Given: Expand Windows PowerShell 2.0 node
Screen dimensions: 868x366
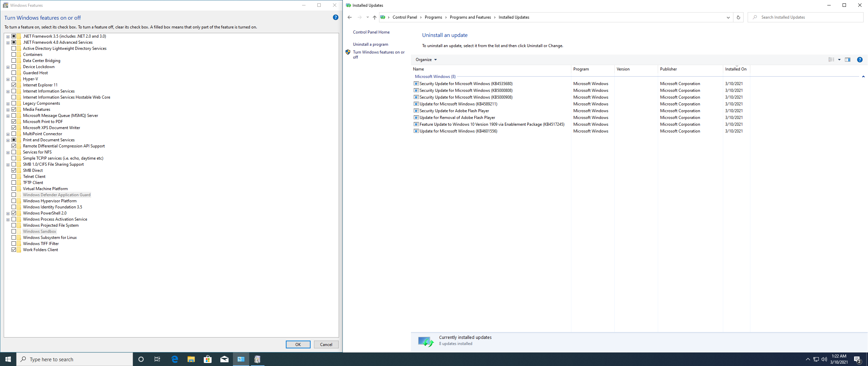Looking at the screenshot, I should tap(8, 213).
